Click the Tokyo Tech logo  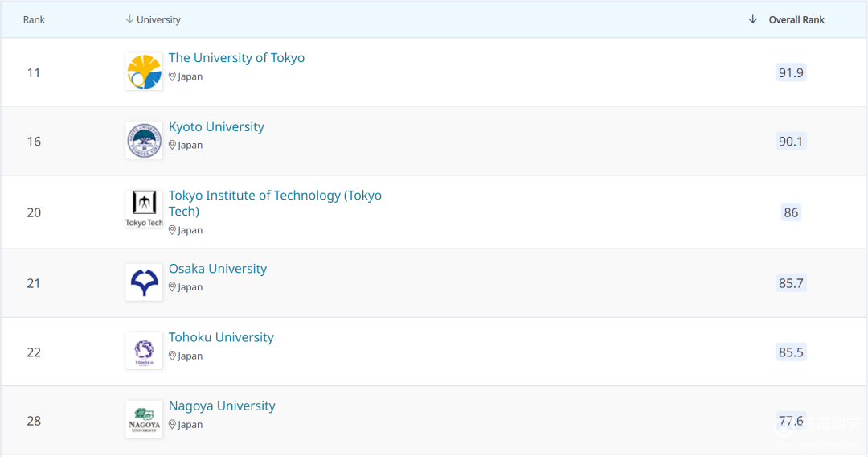[144, 209]
